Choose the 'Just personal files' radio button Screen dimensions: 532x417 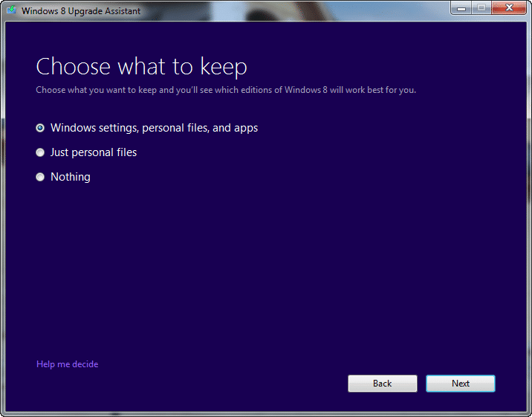40,152
